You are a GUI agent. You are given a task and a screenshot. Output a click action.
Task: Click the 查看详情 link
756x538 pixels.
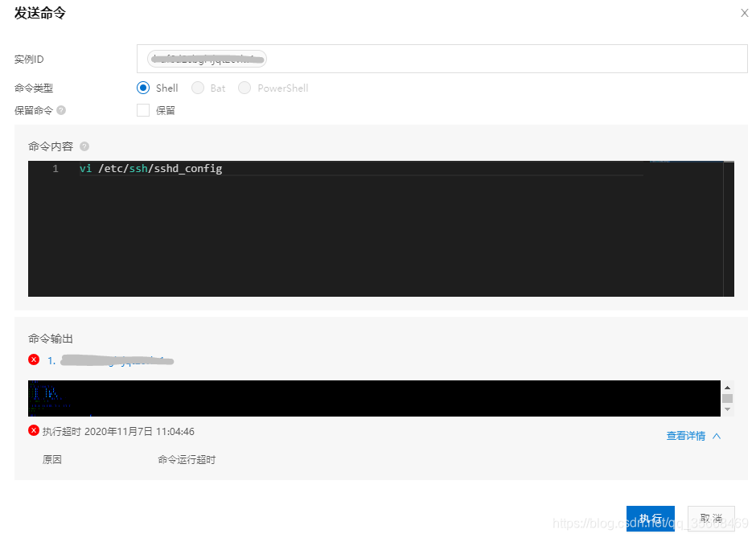coord(685,436)
